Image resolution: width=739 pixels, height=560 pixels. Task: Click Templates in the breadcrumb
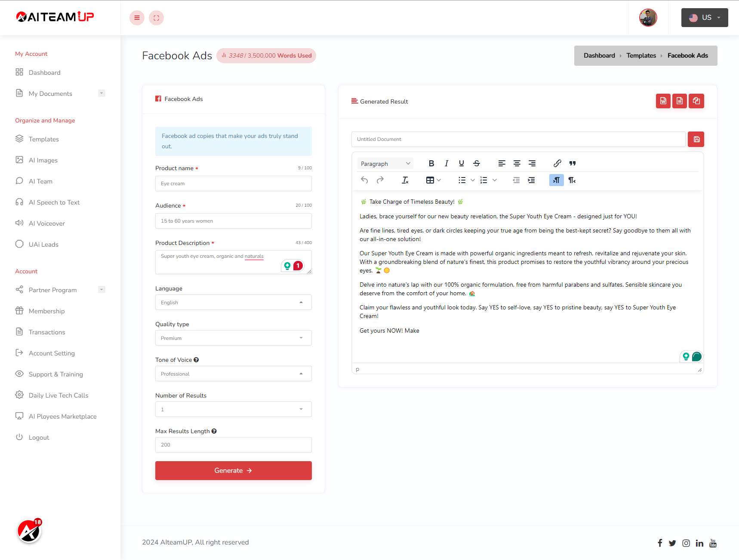coord(641,55)
